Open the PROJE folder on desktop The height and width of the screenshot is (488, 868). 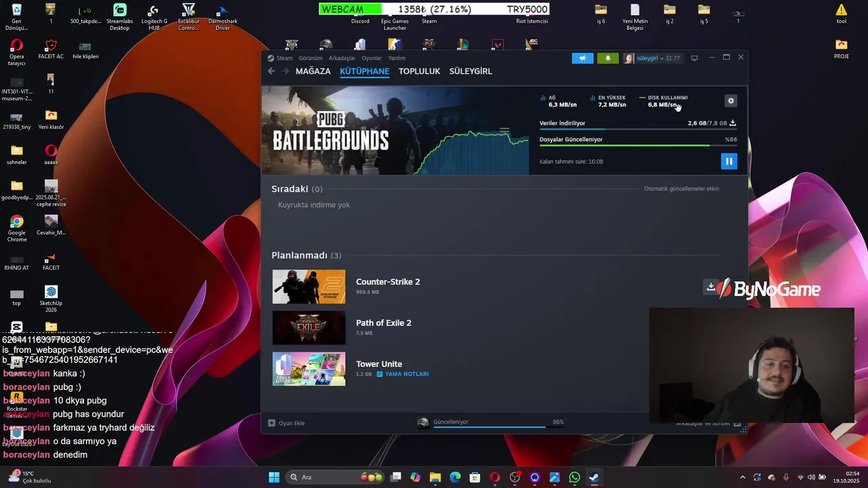(842, 49)
